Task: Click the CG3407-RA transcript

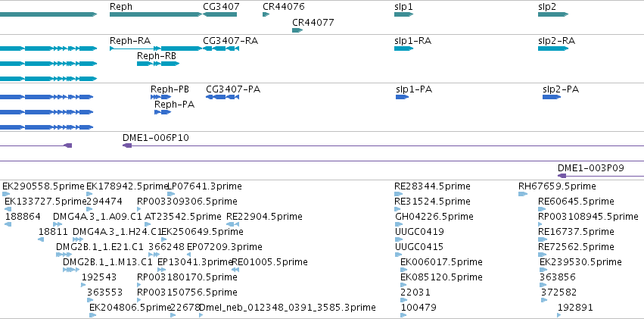Action: (221, 48)
